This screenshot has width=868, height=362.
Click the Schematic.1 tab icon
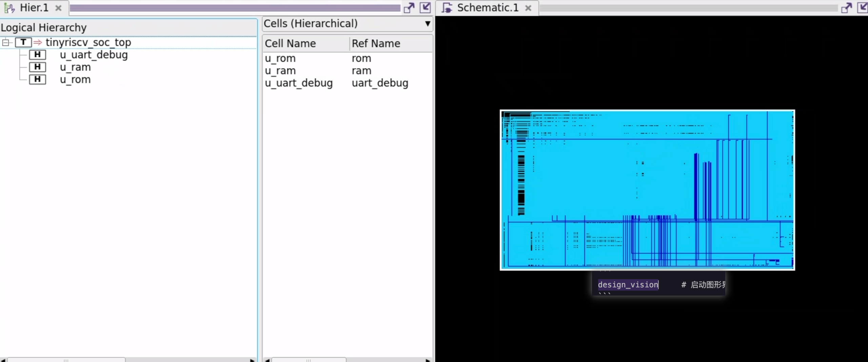tap(447, 8)
